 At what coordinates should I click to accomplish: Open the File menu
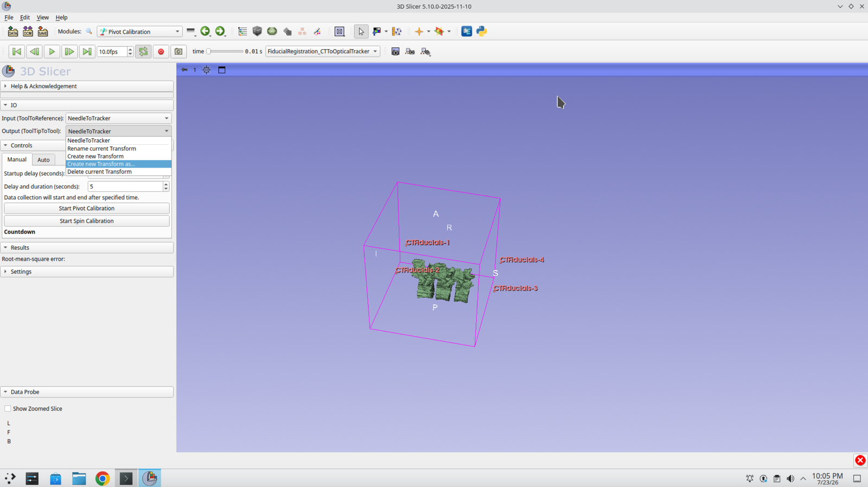point(9,17)
